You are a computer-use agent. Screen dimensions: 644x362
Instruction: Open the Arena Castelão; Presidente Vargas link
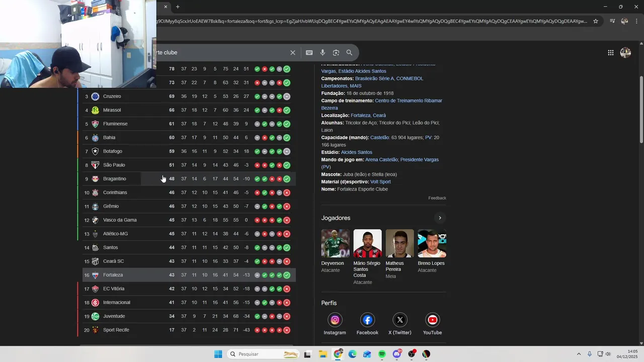tap(380, 163)
